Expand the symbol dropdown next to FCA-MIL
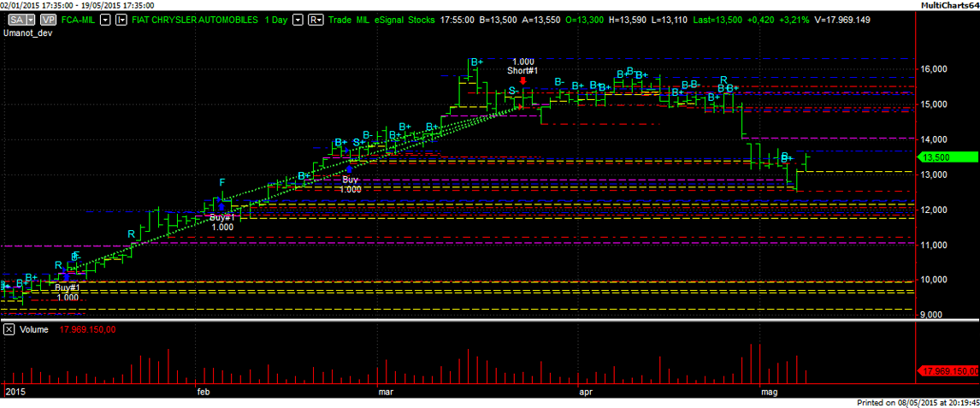Screen dimensions: 980x408 pos(104,19)
